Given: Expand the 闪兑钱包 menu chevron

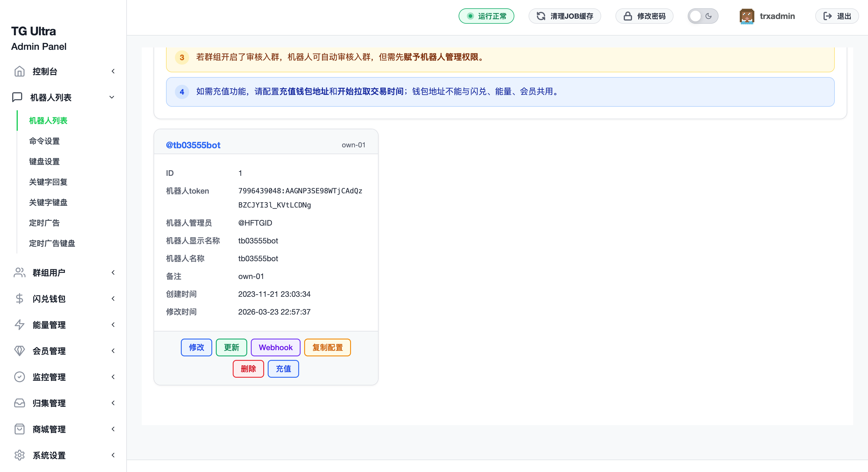Looking at the screenshot, I should [x=113, y=299].
